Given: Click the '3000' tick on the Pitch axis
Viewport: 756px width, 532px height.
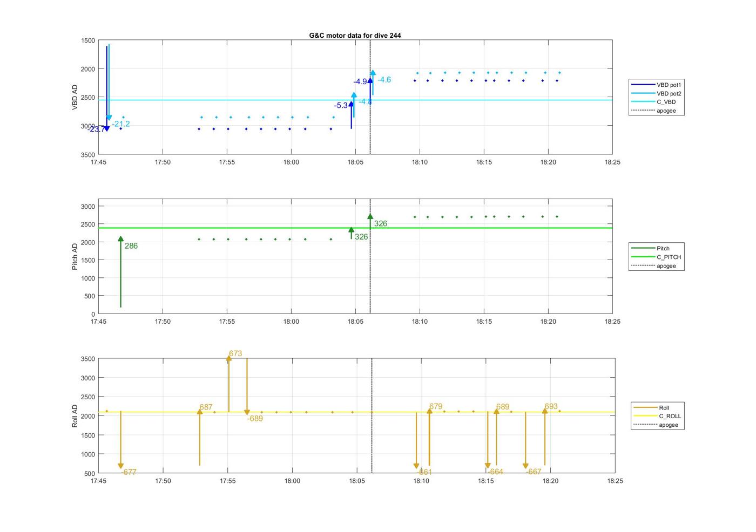Looking at the screenshot, I should (88, 207).
